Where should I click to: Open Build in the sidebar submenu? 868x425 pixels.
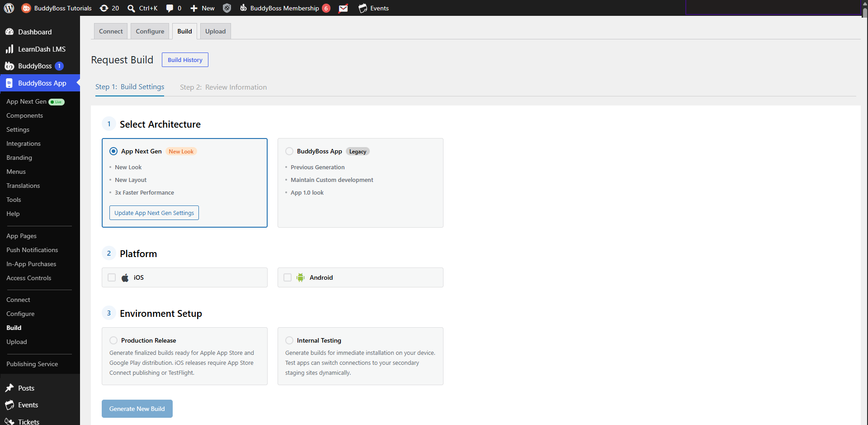[x=14, y=328]
